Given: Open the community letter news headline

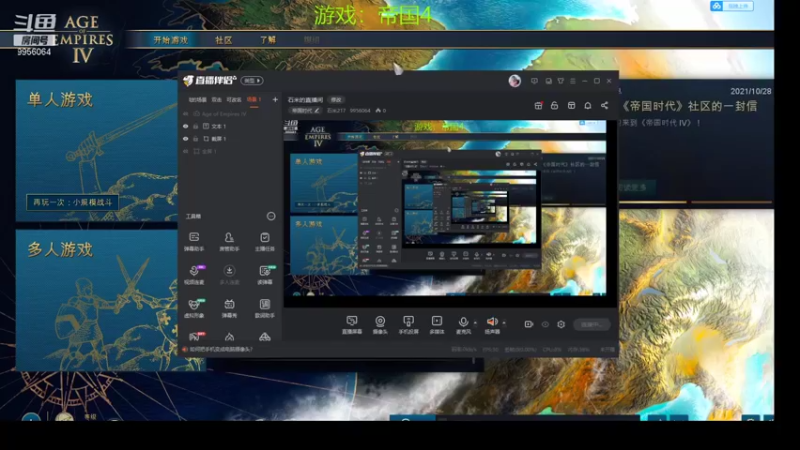Looking at the screenshot, I should coord(689,106).
